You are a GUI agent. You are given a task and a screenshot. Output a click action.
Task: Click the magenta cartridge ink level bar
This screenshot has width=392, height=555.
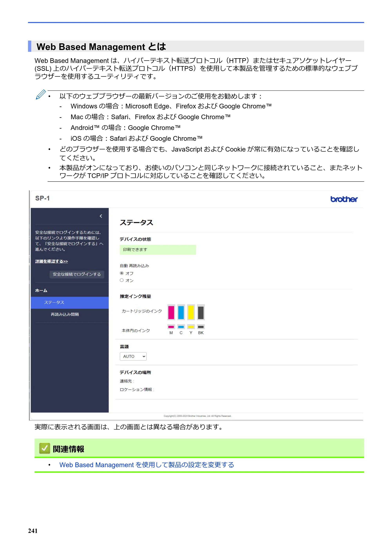tap(171, 312)
